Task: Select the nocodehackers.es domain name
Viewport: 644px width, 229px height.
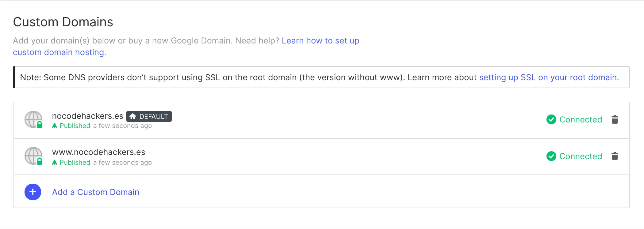Action: [87, 116]
